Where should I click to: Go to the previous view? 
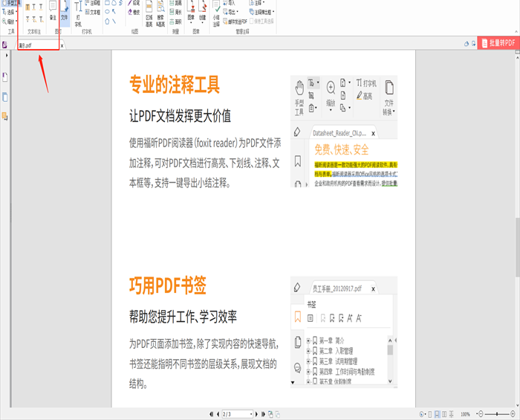tap(270, 414)
